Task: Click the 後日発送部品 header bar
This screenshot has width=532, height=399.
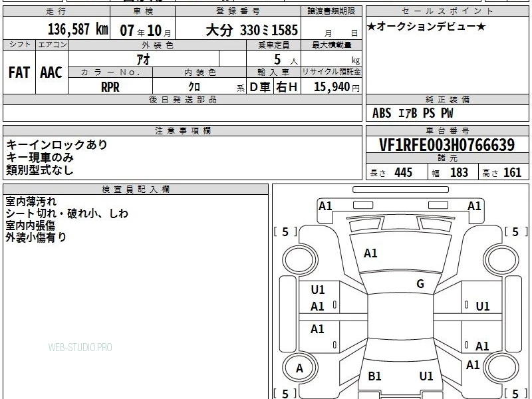Action: (x=182, y=99)
